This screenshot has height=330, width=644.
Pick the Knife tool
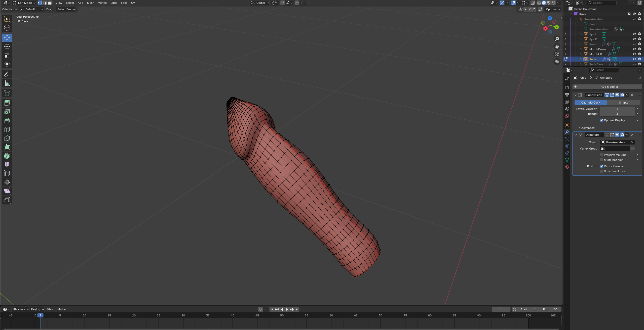[x=7, y=138]
